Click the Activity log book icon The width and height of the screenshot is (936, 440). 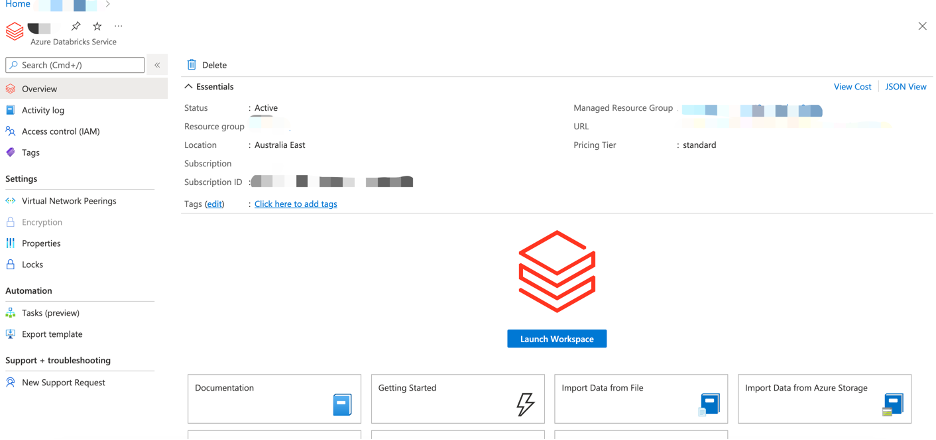[x=10, y=110]
